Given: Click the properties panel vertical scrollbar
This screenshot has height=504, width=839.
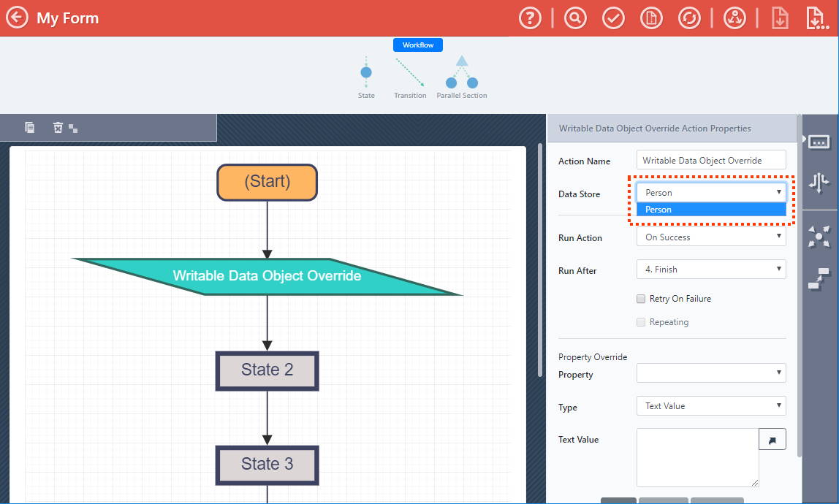Looking at the screenshot, I should point(800,286).
